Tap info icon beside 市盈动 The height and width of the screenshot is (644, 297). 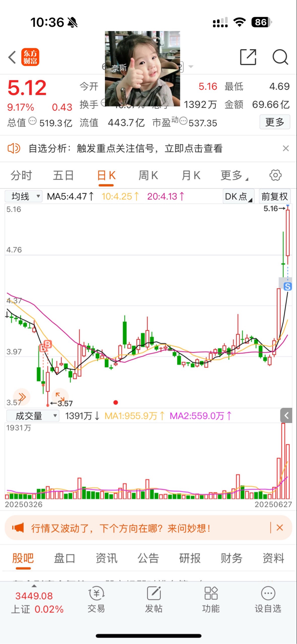tap(183, 122)
